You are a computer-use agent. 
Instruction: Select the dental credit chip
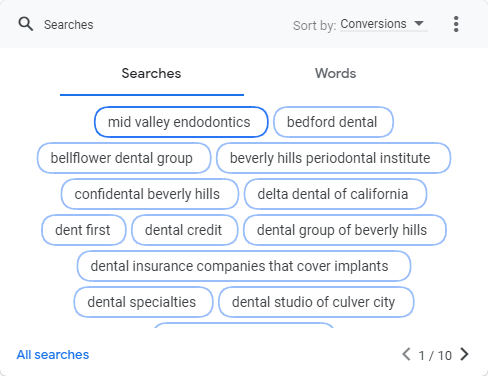pyautogui.click(x=185, y=230)
